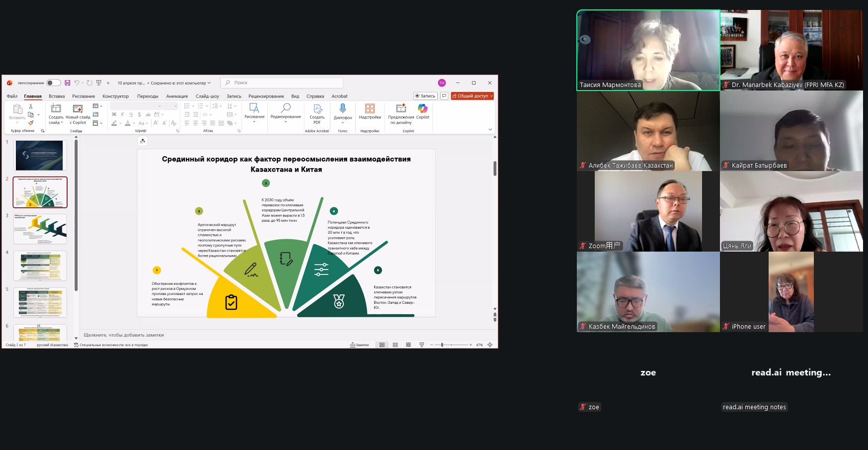Image resolution: width=868 pixels, height=450 pixels.
Task: Toggle Notes (Заметки) pane in status bar
Action: (359, 345)
